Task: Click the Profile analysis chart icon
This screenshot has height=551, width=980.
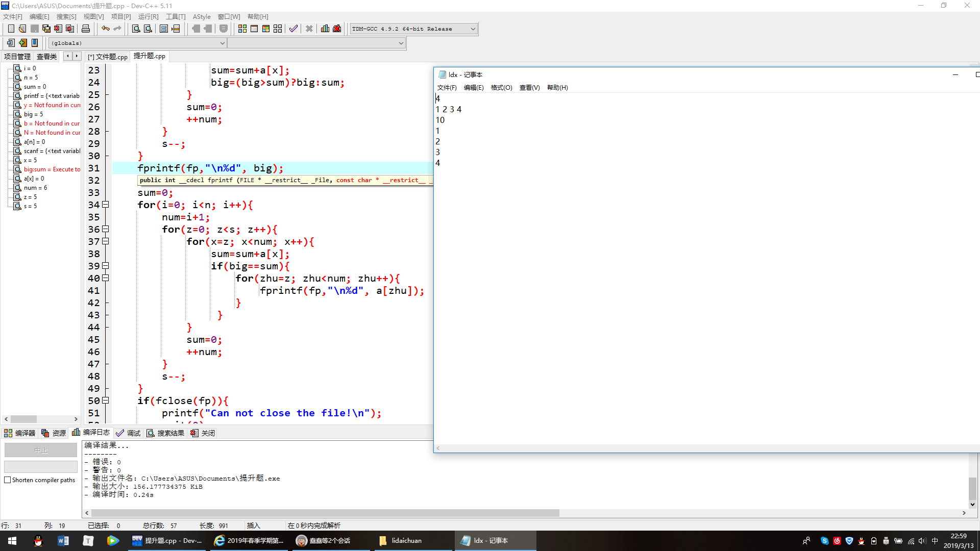Action: (325, 29)
